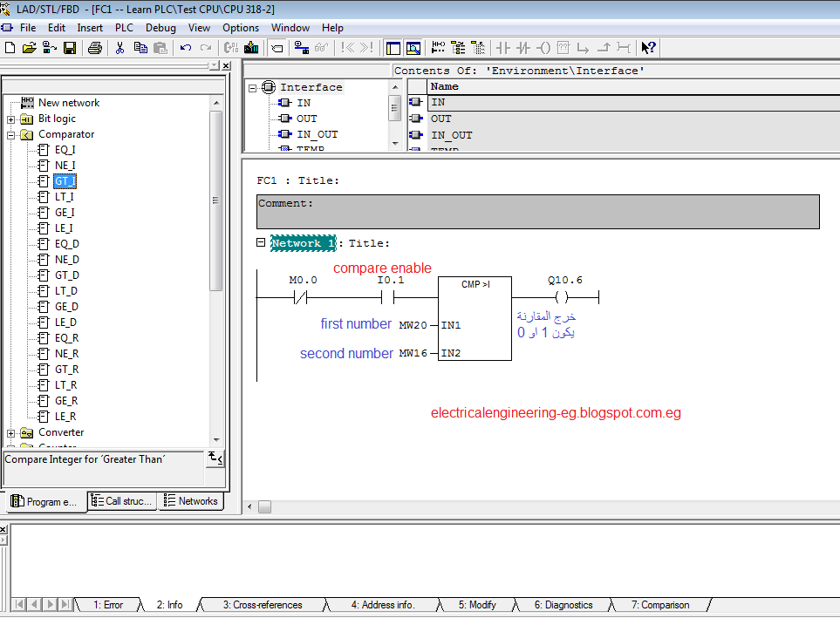Select the Normally Open Contact tool
This screenshot has height=618, width=840.
coord(505,48)
